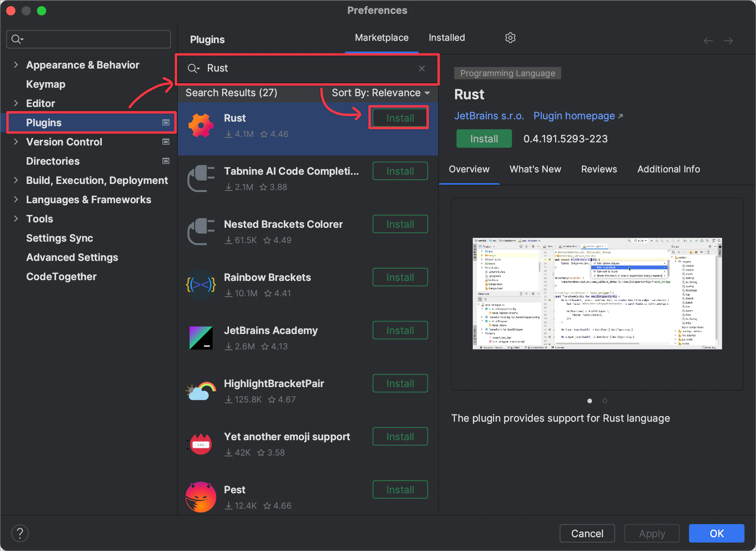Open the Reviews tab
Viewport: 756px width, 551px height.
(599, 169)
